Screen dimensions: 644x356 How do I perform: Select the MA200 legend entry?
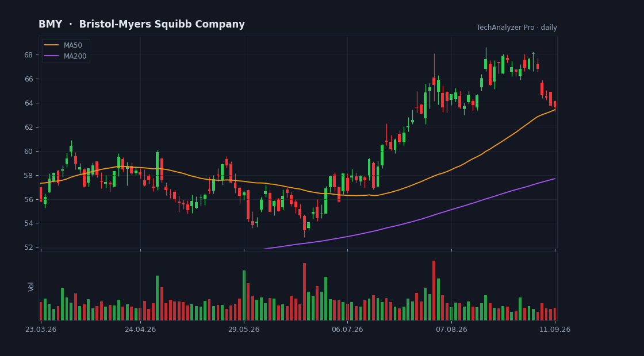66,56
